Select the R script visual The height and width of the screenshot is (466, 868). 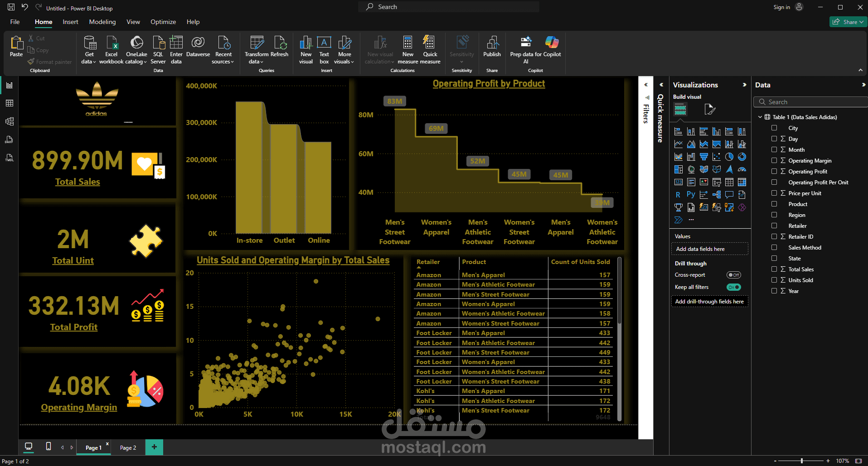pyautogui.click(x=678, y=195)
